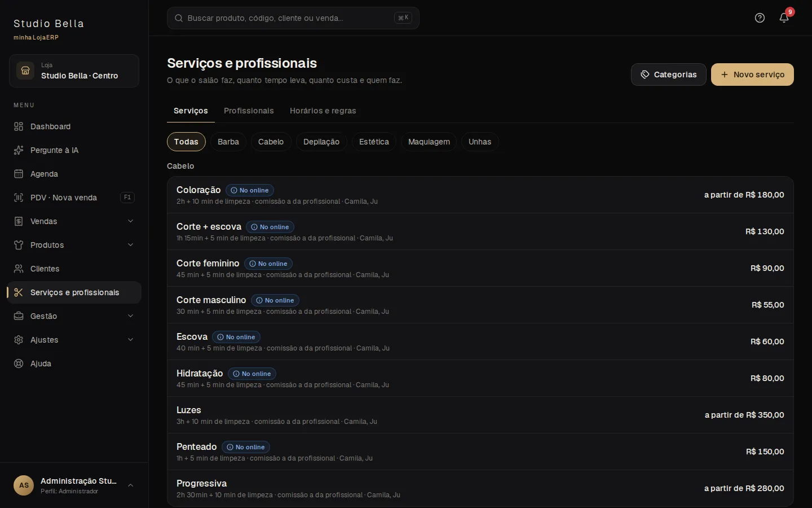Click the No online badge on Penteado
The width and height of the screenshot is (812, 508).
pyautogui.click(x=246, y=447)
